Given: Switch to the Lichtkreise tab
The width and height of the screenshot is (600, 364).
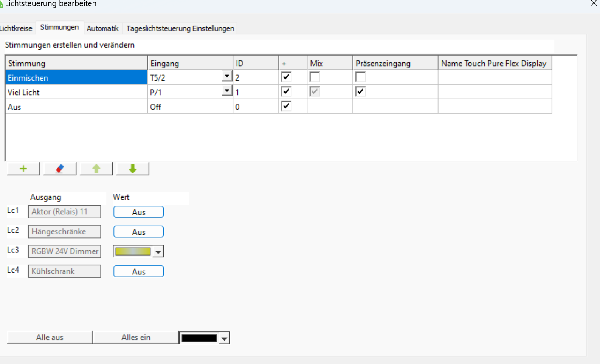Looking at the screenshot, I should 16,28.
